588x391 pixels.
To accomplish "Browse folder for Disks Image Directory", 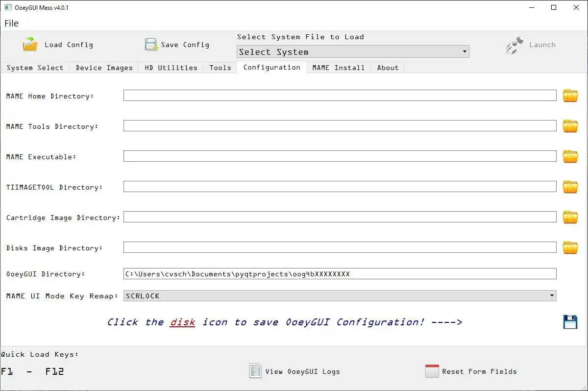I will click(x=570, y=247).
